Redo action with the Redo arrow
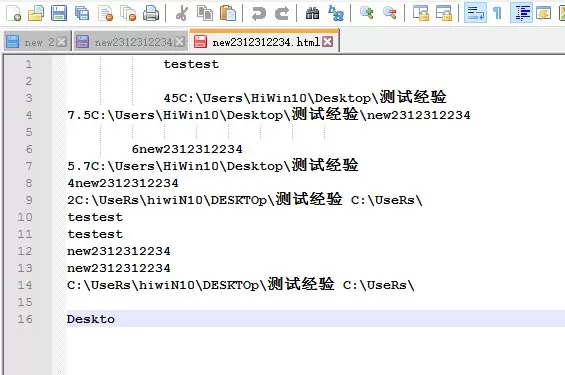This screenshot has height=375, width=565. click(x=282, y=13)
